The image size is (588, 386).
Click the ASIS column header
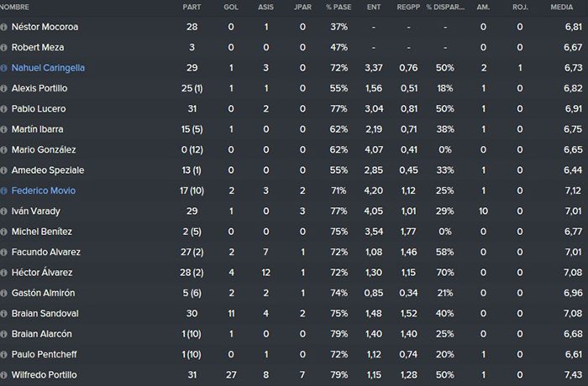click(265, 7)
